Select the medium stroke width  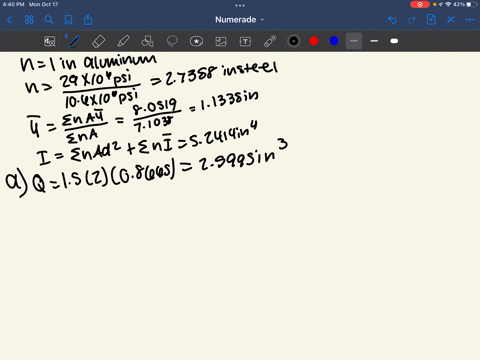[x=374, y=41]
